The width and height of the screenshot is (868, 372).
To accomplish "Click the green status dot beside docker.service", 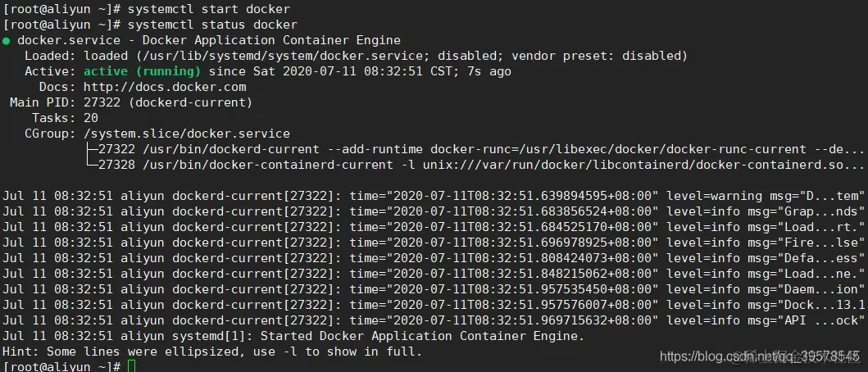I will coord(7,40).
